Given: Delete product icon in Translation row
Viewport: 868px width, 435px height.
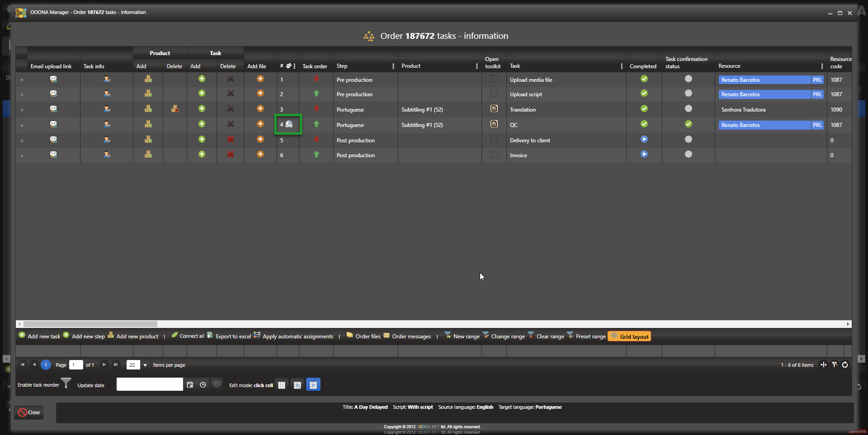Looking at the screenshot, I should coord(175,109).
